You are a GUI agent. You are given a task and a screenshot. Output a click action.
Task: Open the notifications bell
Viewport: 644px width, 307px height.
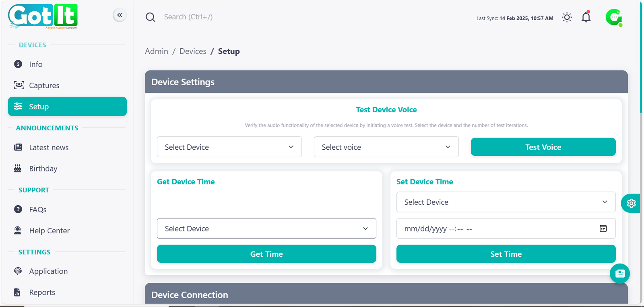click(x=586, y=17)
